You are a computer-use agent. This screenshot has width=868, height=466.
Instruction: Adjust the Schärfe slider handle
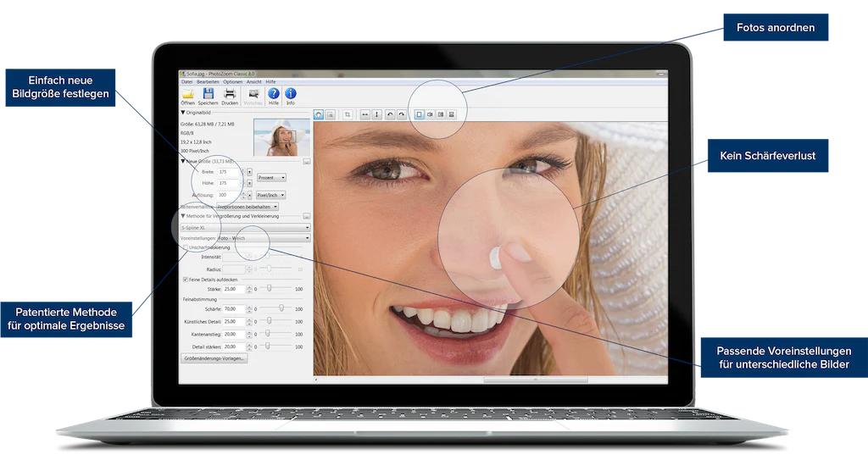pos(281,308)
